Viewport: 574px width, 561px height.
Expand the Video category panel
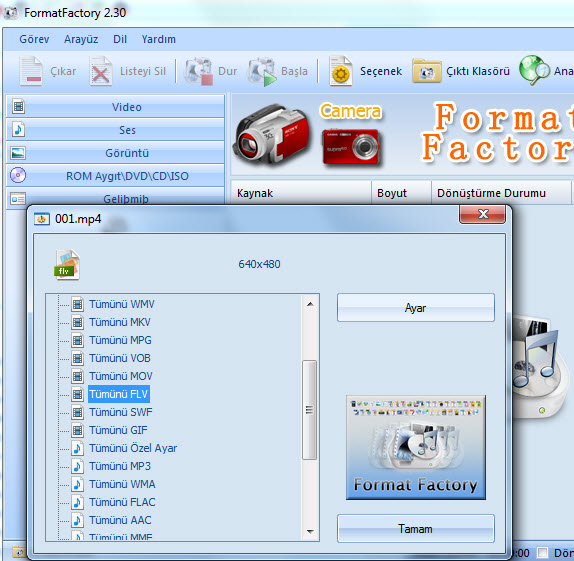click(115, 107)
